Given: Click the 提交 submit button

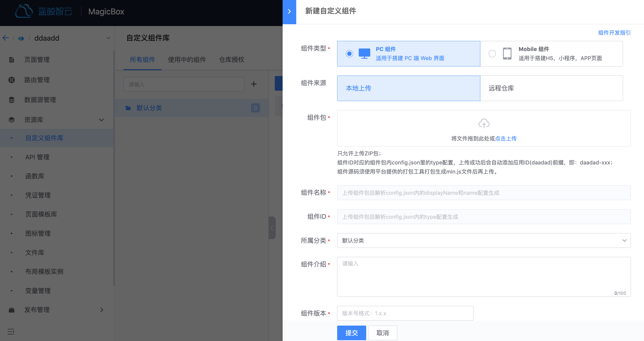Looking at the screenshot, I should click(351, 332).
